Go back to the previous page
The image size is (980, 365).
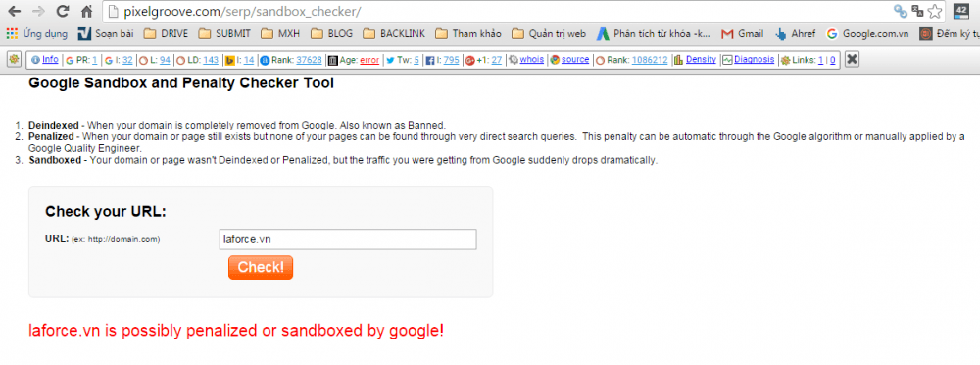[14, 11]
